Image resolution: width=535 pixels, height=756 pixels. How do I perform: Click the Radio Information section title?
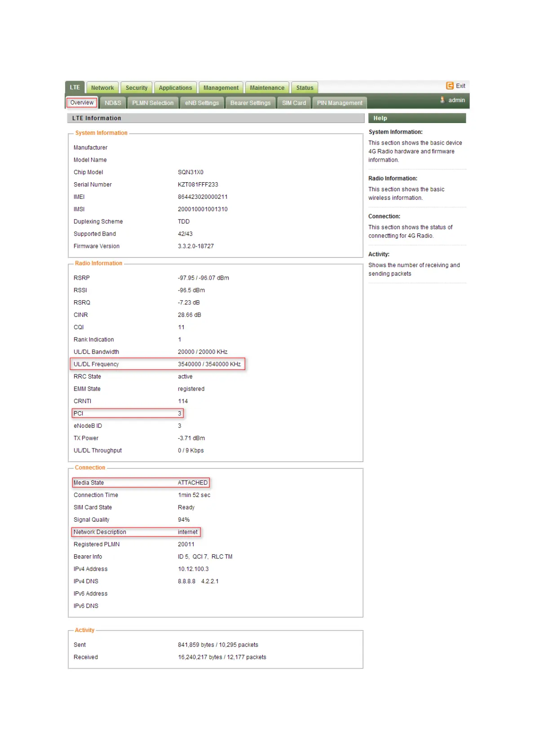point(98,264)
